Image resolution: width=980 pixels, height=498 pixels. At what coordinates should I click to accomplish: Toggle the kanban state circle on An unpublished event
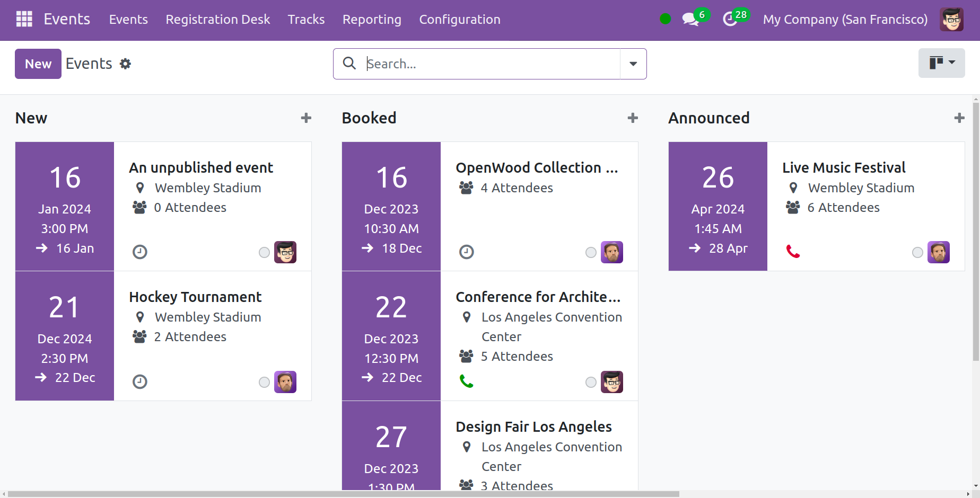pos(264,252)
